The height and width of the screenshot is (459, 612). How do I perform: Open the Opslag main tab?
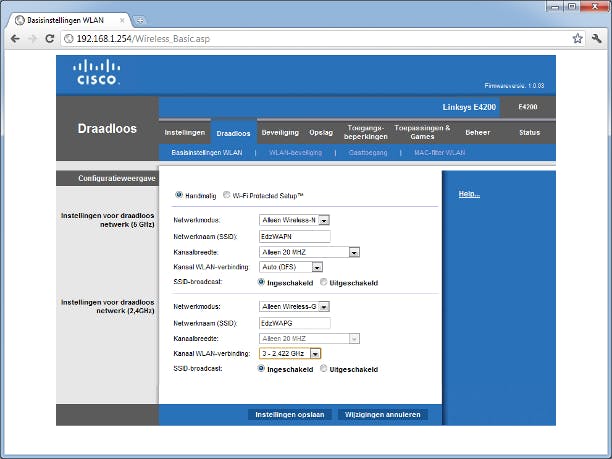321,132
